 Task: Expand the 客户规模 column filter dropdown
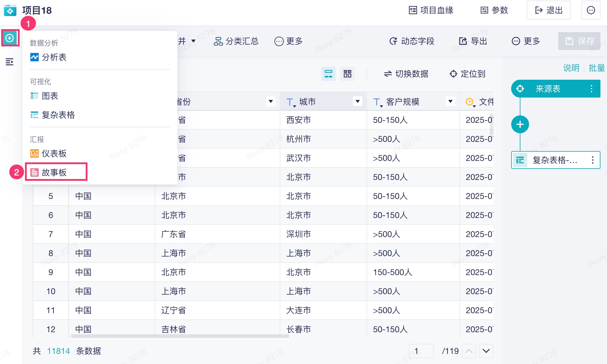coord(450,101)
